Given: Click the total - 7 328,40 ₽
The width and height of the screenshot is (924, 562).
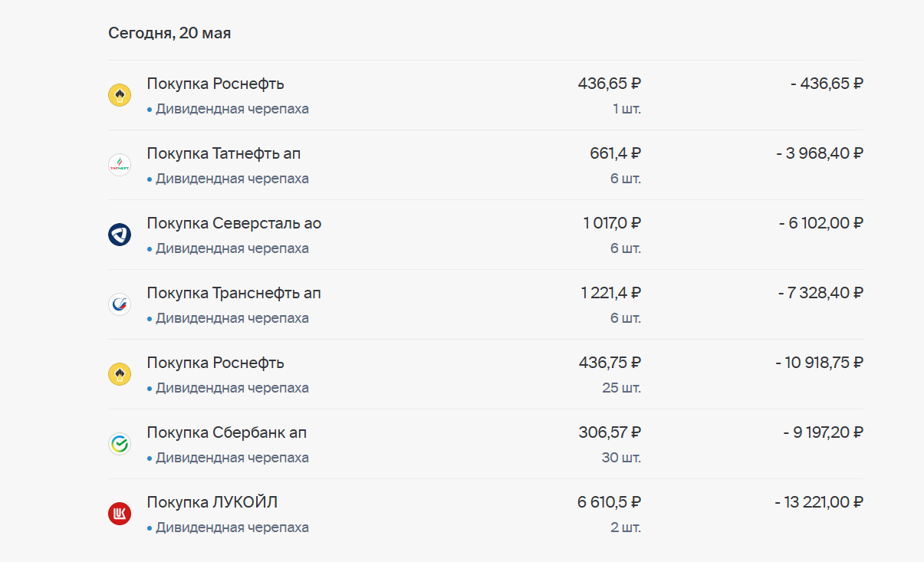Looking at the screenshot, I should click(820, 293).
